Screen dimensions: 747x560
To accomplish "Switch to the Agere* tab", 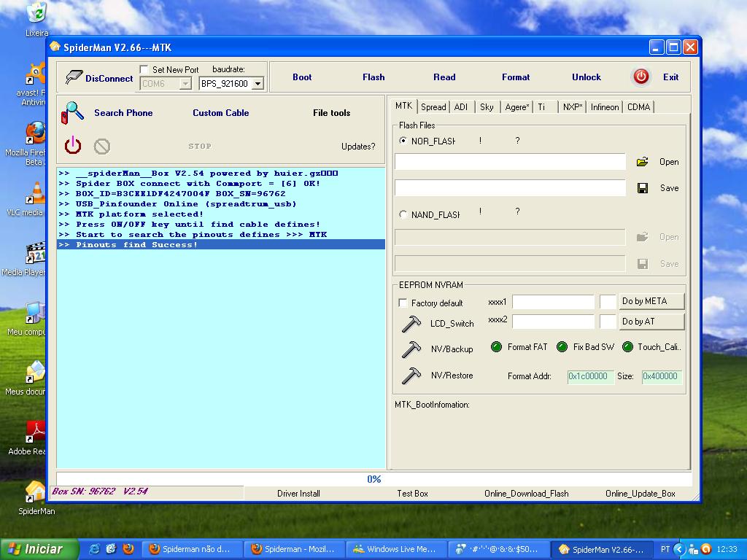I will pyautogui.click(x=517, y=107).
